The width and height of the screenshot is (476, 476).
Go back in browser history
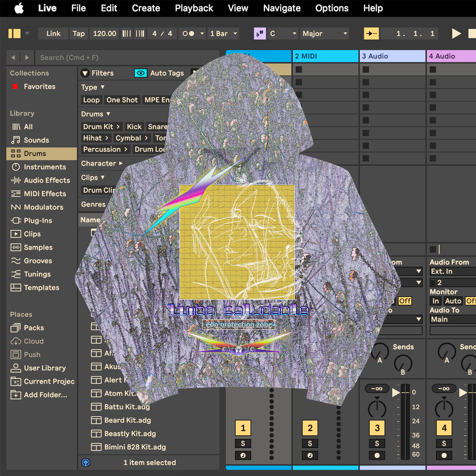[13, 57]
